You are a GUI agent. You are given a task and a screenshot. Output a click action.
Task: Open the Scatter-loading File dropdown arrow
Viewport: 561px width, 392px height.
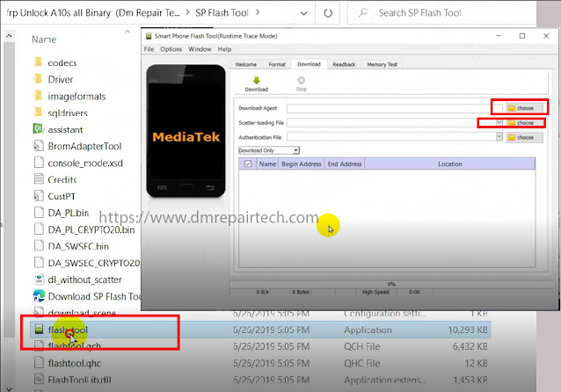(x=499, y=123)
